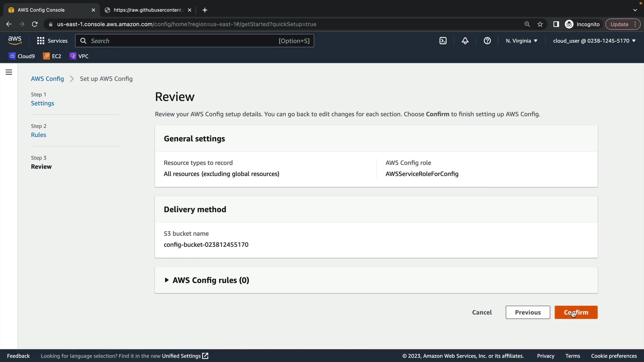Viewport: 644px width, 362px height.
Task: Open the VPC shortcut in favorites bar
Action: (79, 56)
